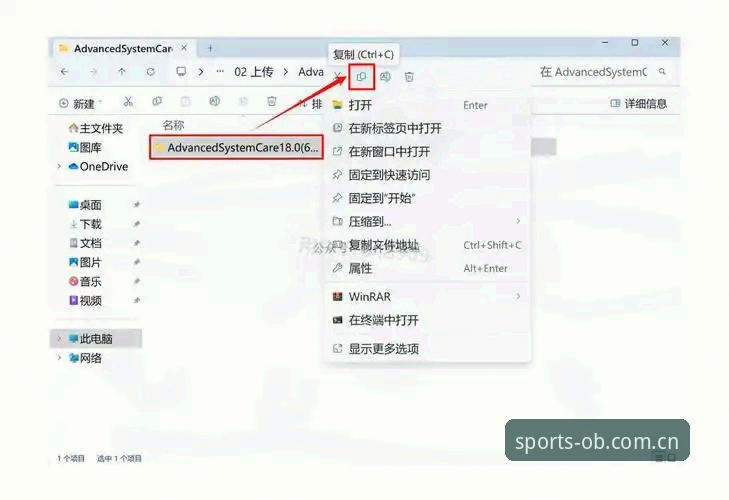Image resolution: width=729 pixels, height=500 pixels.
Task: Go forward with the right arrow button
Action: [93, 72]
